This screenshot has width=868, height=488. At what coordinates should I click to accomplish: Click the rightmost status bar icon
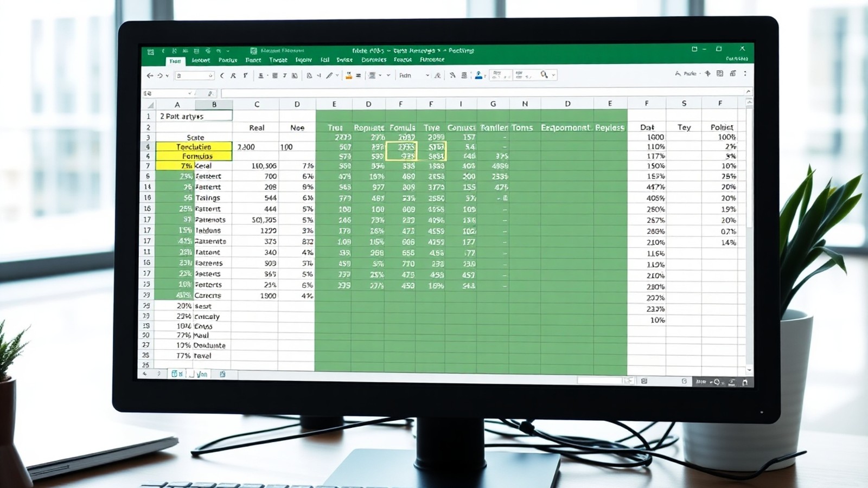745,382
